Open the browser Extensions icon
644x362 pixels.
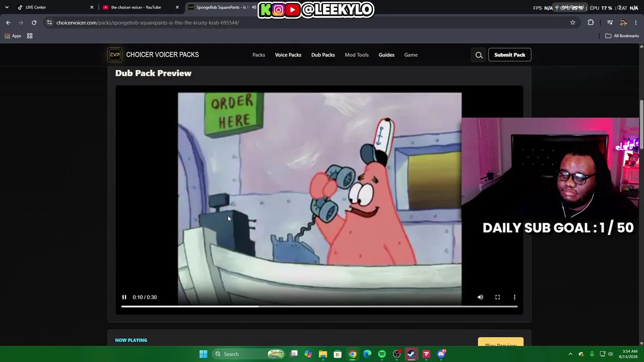(591, 23)
